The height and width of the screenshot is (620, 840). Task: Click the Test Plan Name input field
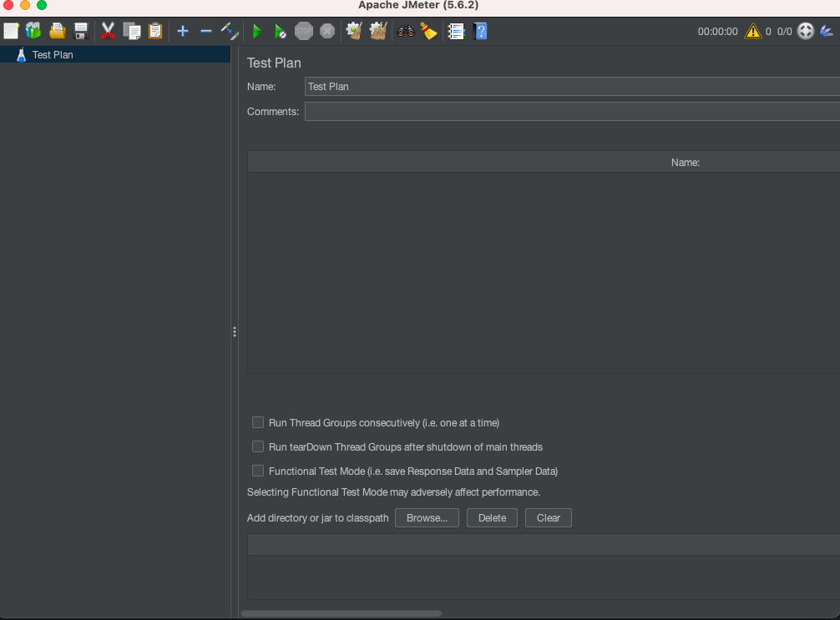click(x=572, y=86)
